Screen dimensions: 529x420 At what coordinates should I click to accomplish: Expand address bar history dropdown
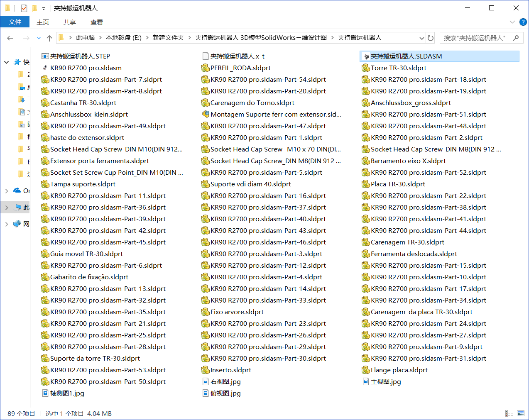tap(422, 38)
